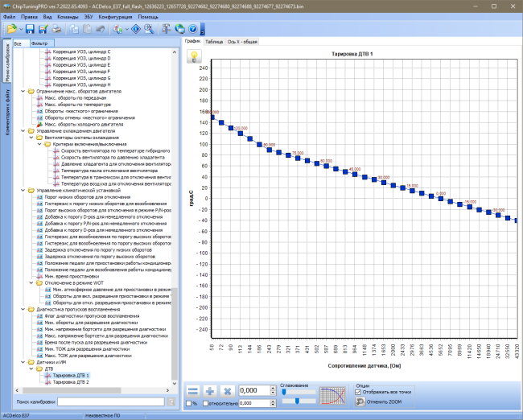Viewport: 523px width, 420px height.
Task: Click the compare files toolbar icon
Action: pos(117,29)
